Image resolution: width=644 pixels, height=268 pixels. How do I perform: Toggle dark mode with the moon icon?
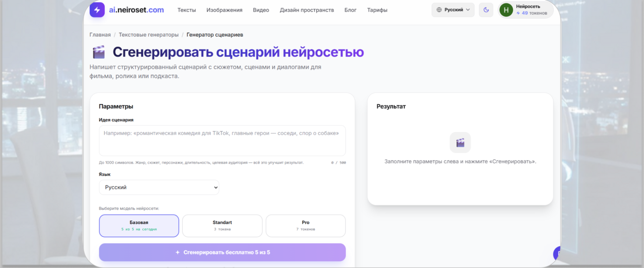click(486, 10)
